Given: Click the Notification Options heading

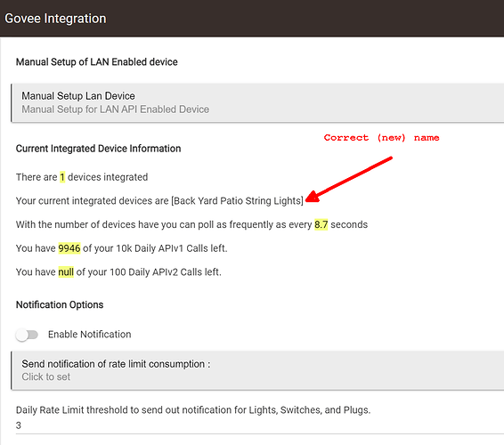Looking at the screenshot, I should pyautogui.click(x=60, y=304).
